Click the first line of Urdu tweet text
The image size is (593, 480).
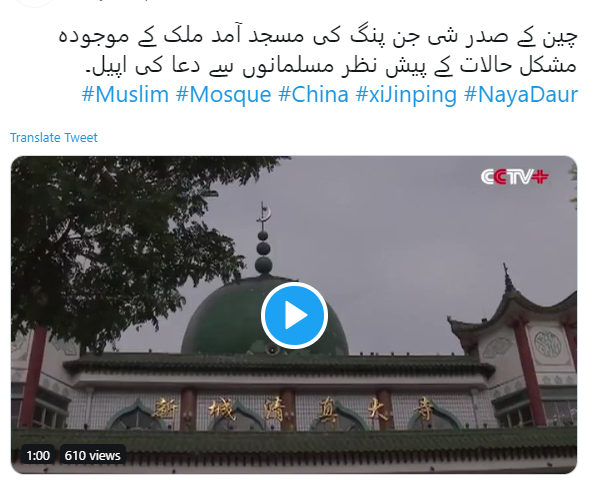coord(318,37)
